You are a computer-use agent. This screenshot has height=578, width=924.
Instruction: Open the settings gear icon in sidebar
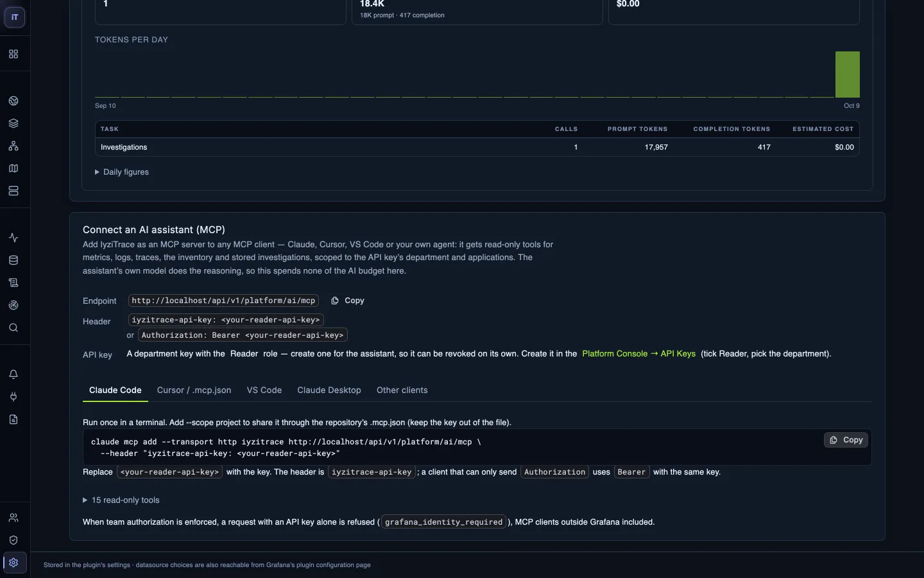(x=13, y=563)
